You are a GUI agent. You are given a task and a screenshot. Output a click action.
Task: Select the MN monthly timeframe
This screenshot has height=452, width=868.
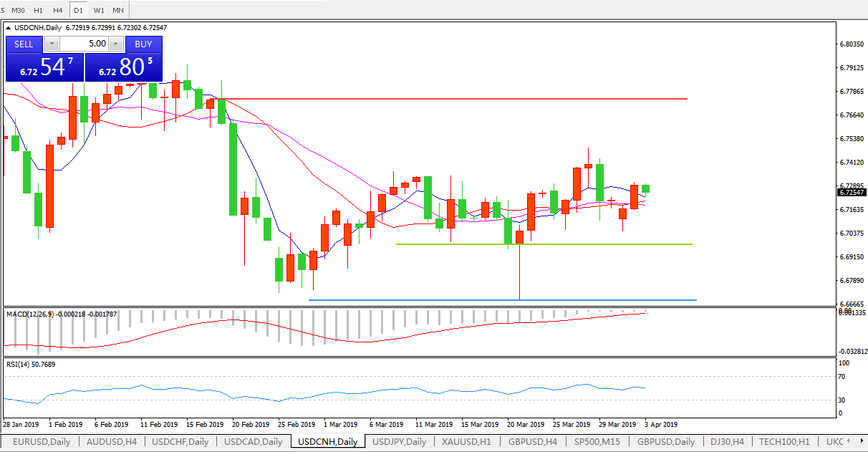(x=118, y=10)
